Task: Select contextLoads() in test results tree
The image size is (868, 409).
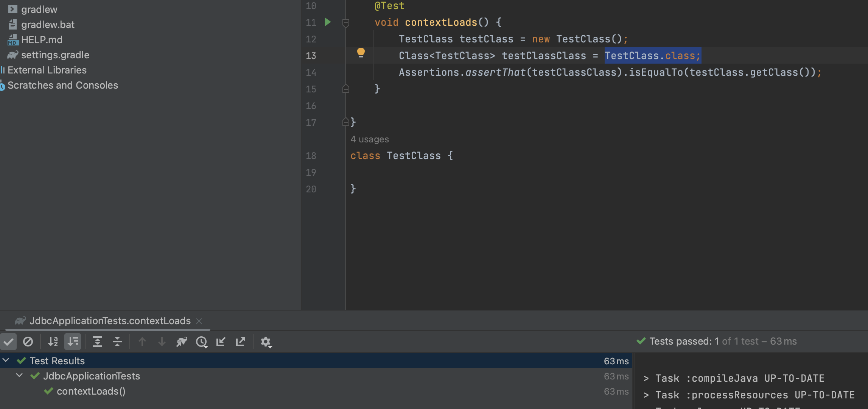Action: coord(91,391)
